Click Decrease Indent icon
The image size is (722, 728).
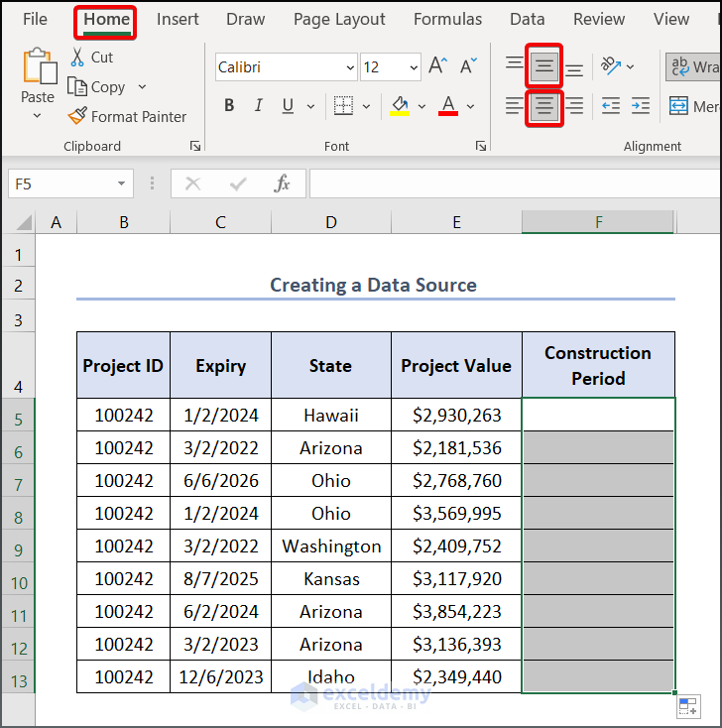[611, 106]
